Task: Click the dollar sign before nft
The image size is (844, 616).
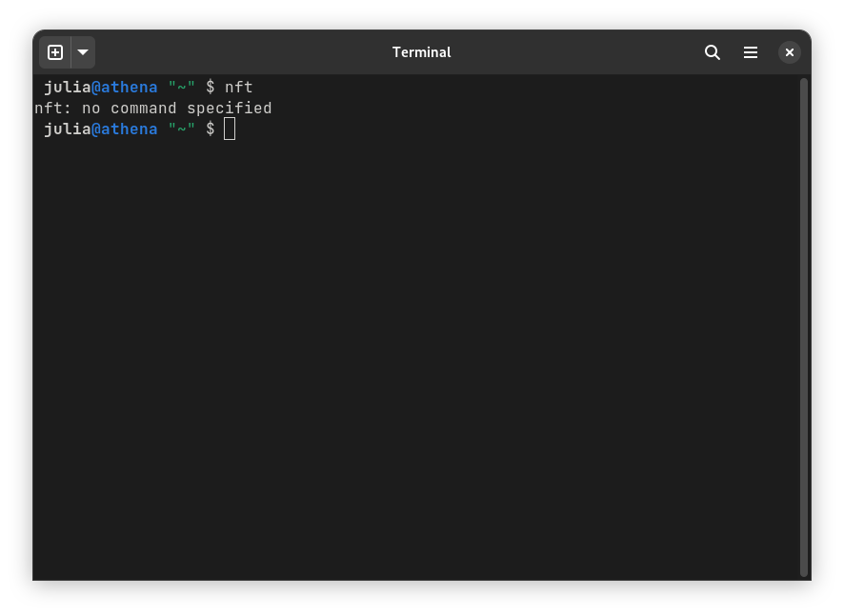Action: point(210,88)
